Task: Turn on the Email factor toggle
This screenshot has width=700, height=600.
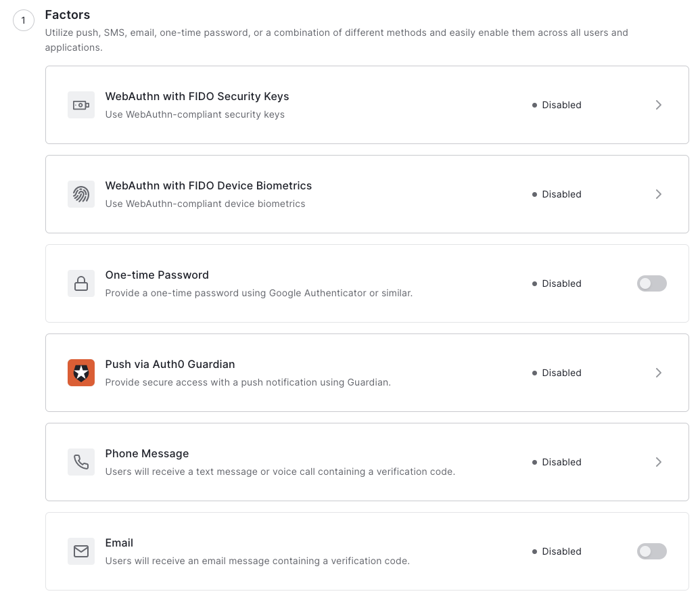Action: point(651,551)
